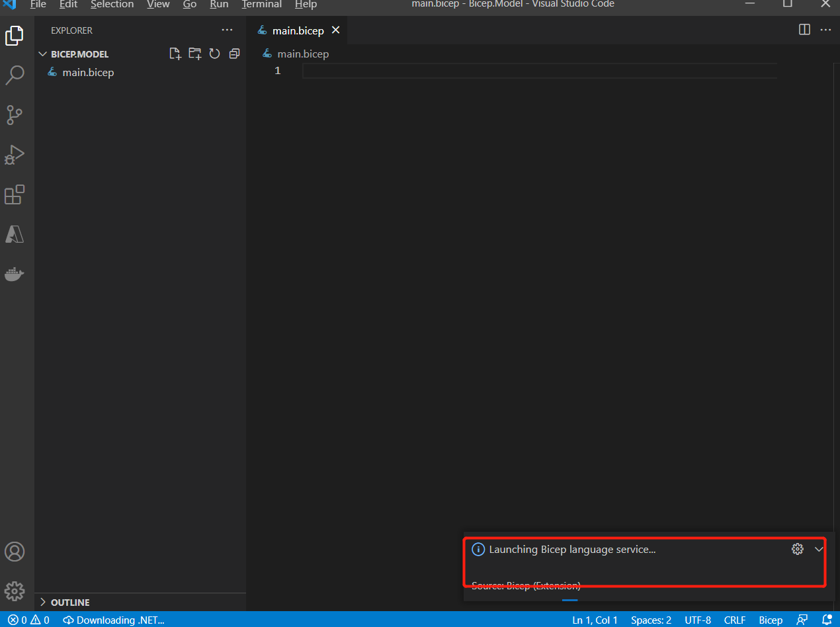Click the New File icon in Explorer

click(x=175, y=54)
